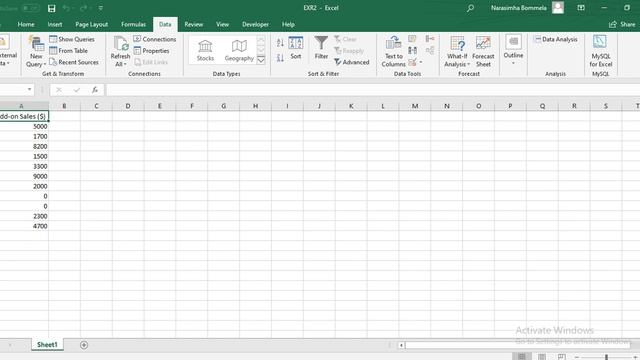The width and height of the screenshot is (640, 360).
Task: Switch to Page Layout view in status bar
Action: click(542, 357)
